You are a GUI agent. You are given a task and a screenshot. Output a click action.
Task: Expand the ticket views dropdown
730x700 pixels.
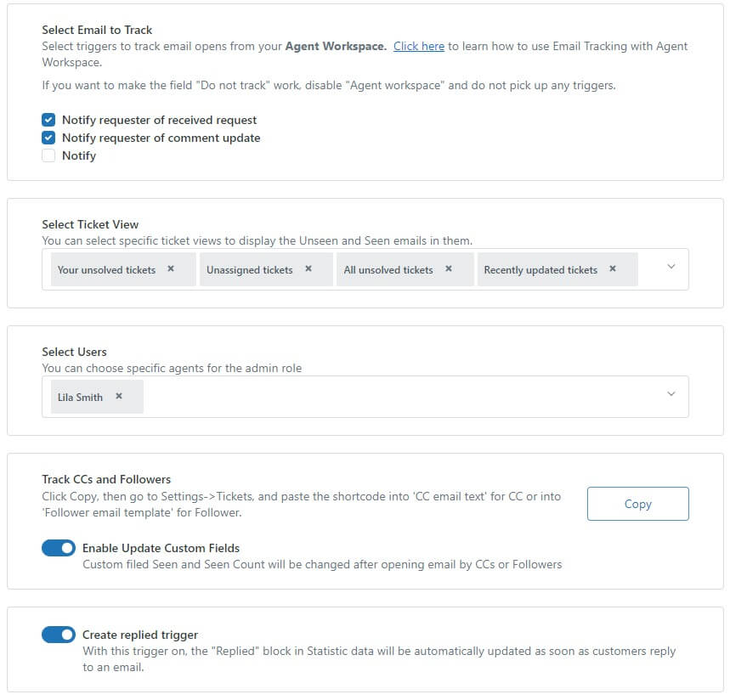click(671, 267)
